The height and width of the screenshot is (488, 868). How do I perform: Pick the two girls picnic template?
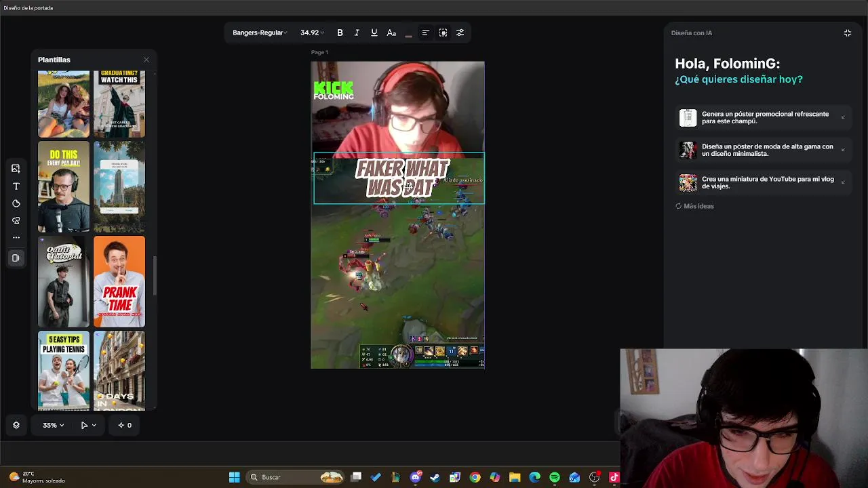tap(64, 104)
